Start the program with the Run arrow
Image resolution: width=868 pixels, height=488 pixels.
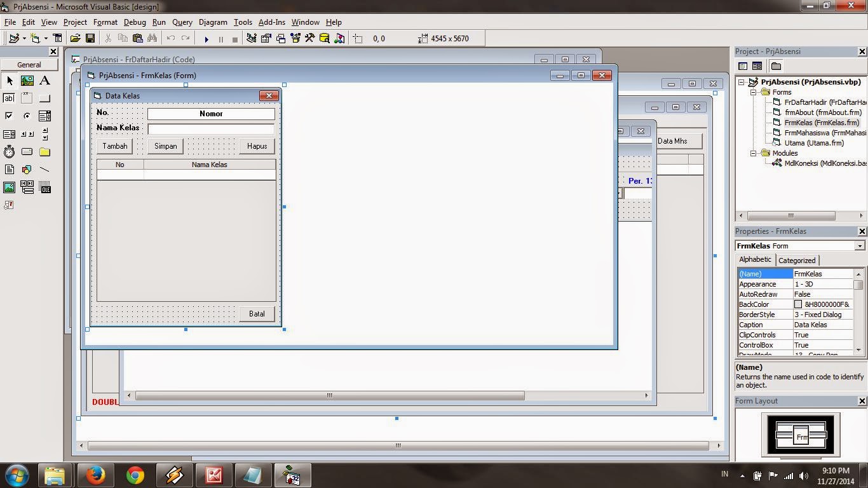[x=207, y=39]
